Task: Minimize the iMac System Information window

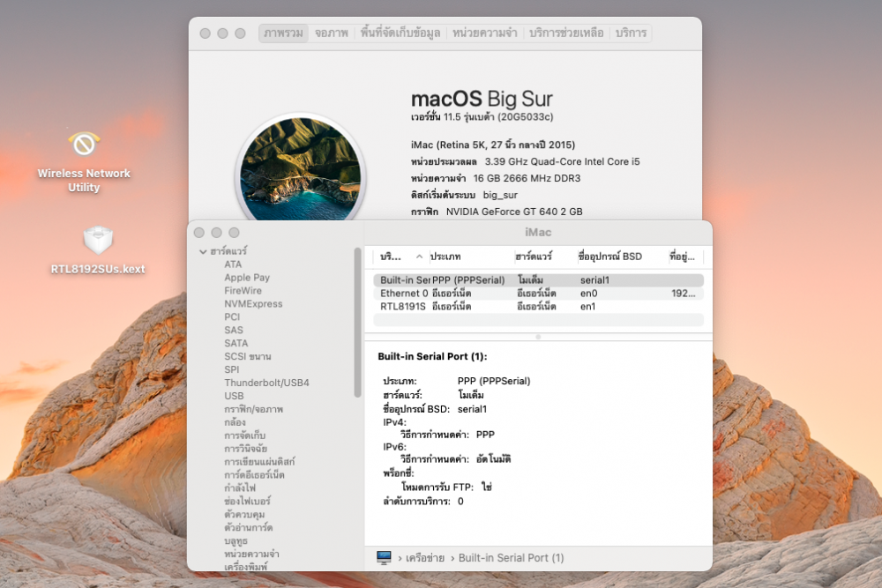Action: pyautogui.click(x=217, y=233)
